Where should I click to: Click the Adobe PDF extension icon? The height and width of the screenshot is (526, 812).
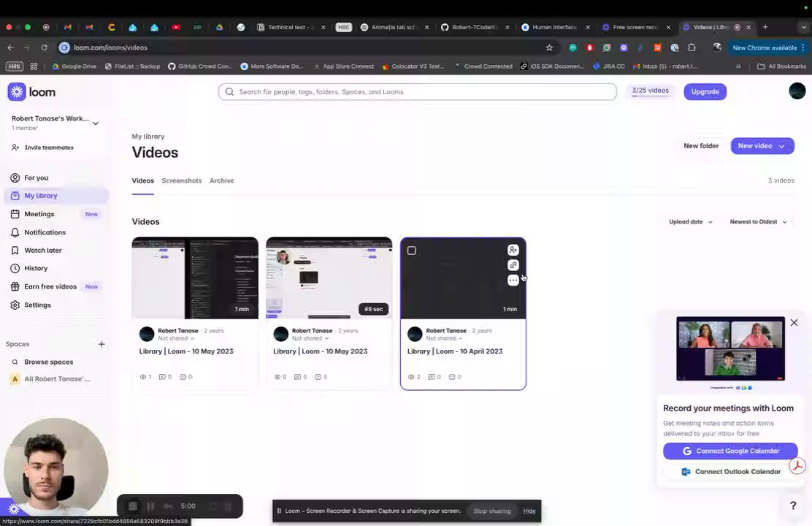(x=797, y=465)
